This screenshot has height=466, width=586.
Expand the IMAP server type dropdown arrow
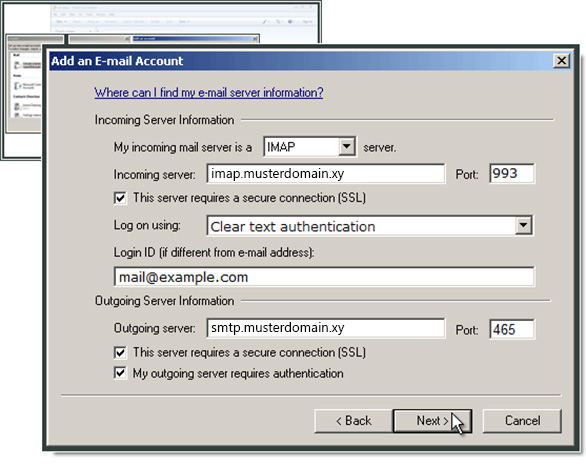point(347,146)
